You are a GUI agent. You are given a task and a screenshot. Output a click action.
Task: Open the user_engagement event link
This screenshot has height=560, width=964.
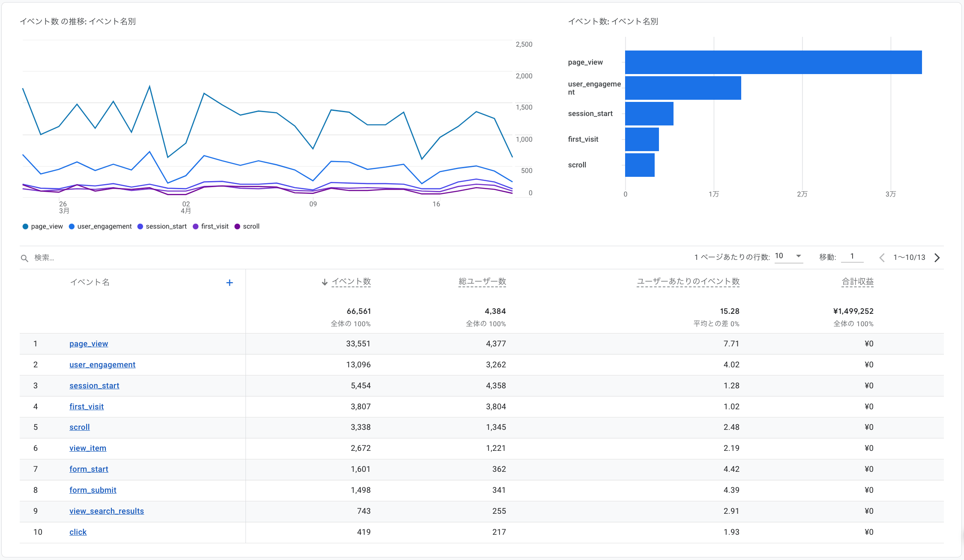pyautogui.click(x=102, y=365)
